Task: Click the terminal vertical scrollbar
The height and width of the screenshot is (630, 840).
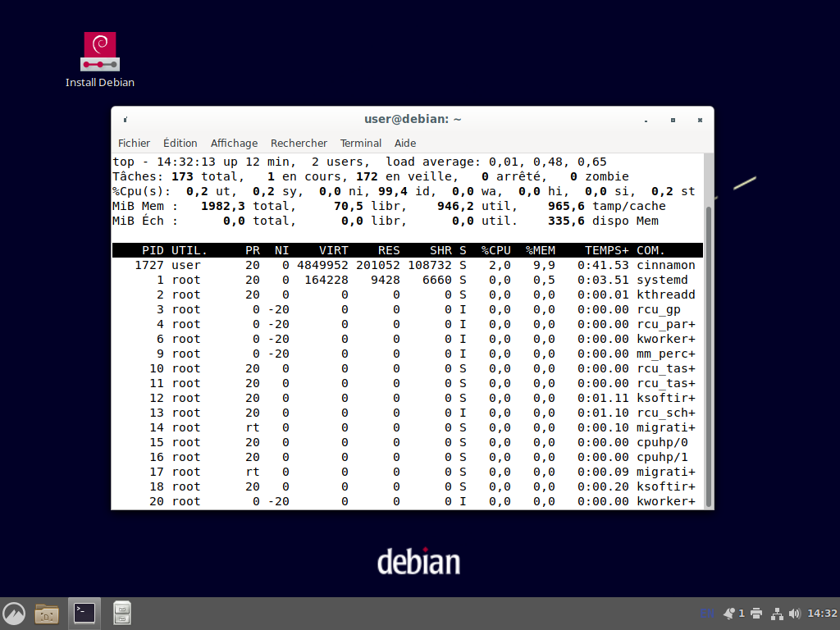Action: (x=708, y=353)
